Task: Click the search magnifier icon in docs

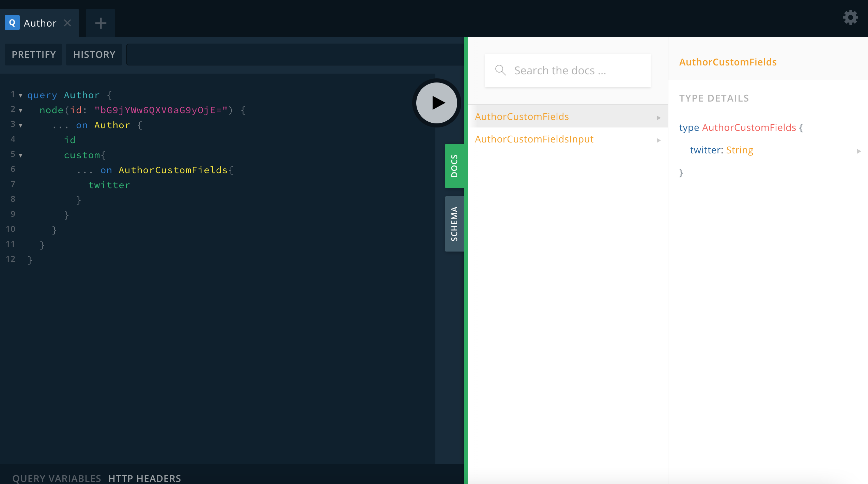Action: coord(500,70)
